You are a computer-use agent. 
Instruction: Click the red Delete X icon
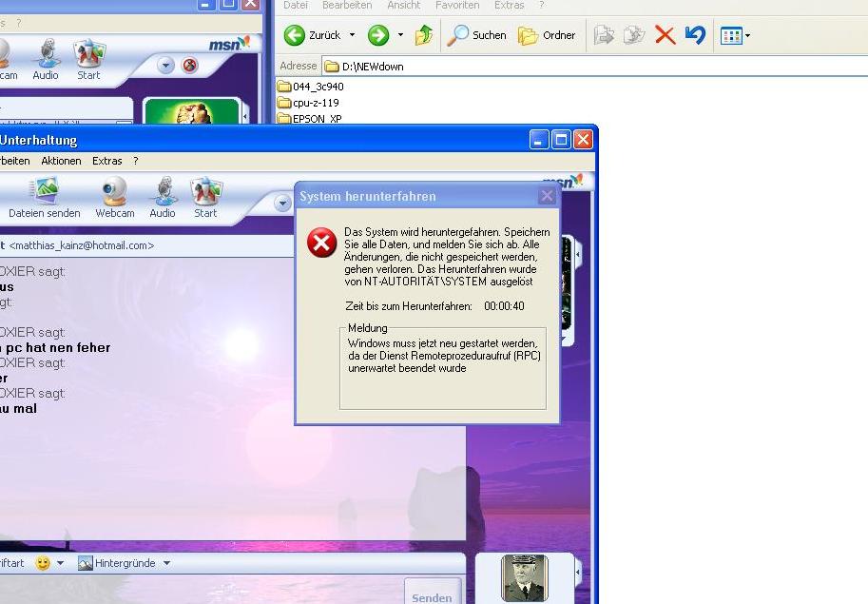click(665, 35)
